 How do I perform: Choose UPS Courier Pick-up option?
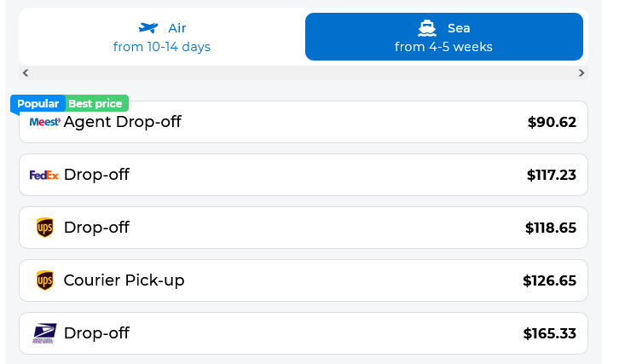coord(304,280)
